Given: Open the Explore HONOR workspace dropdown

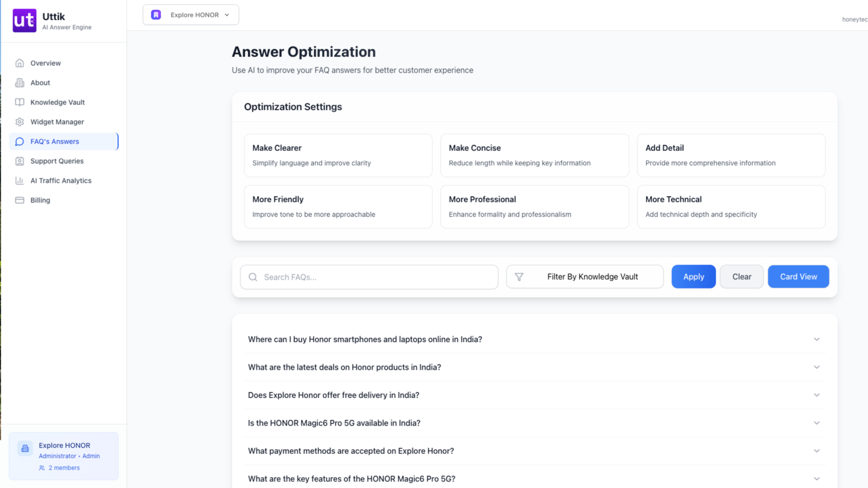Looking at the screenshot, I should pyautogui.click(x=190, y=15).
